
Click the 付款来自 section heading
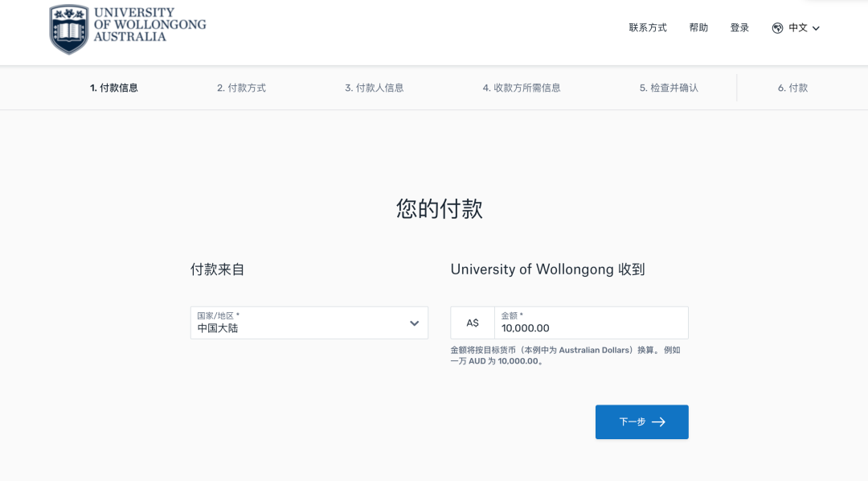pos(218,269)
